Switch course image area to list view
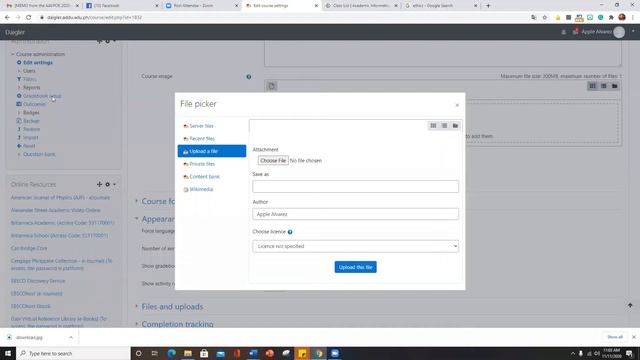Viewport: 640px width, 360px height. tap(603, 86)
